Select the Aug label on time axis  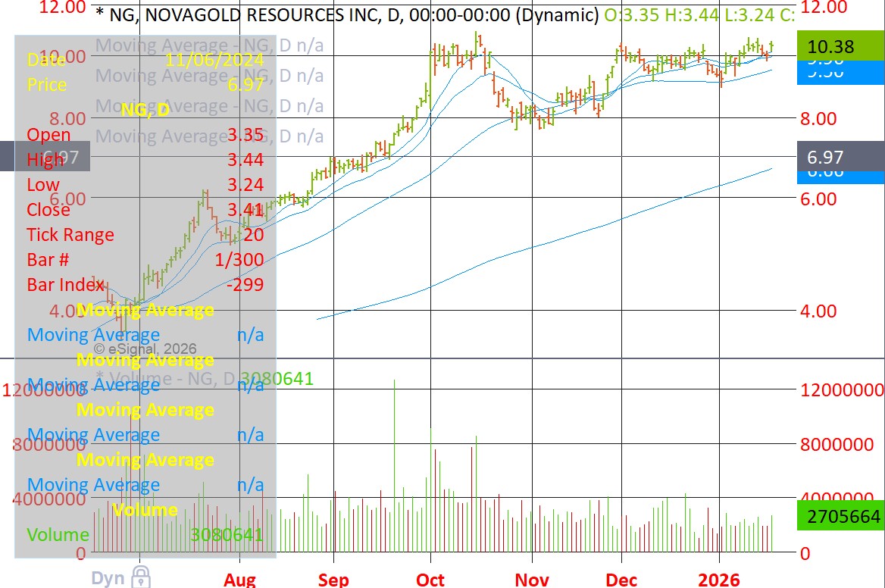click(x=239, y=580)
